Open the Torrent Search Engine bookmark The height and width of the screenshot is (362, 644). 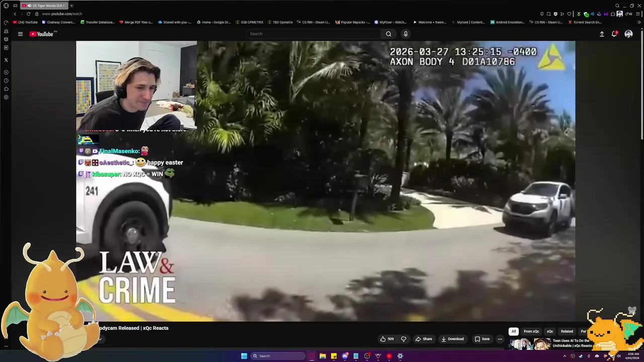tap(585, 22)
